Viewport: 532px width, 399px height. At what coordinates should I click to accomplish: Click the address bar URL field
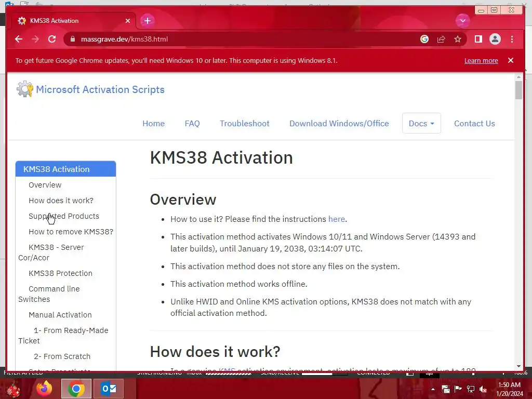point(244,39)
